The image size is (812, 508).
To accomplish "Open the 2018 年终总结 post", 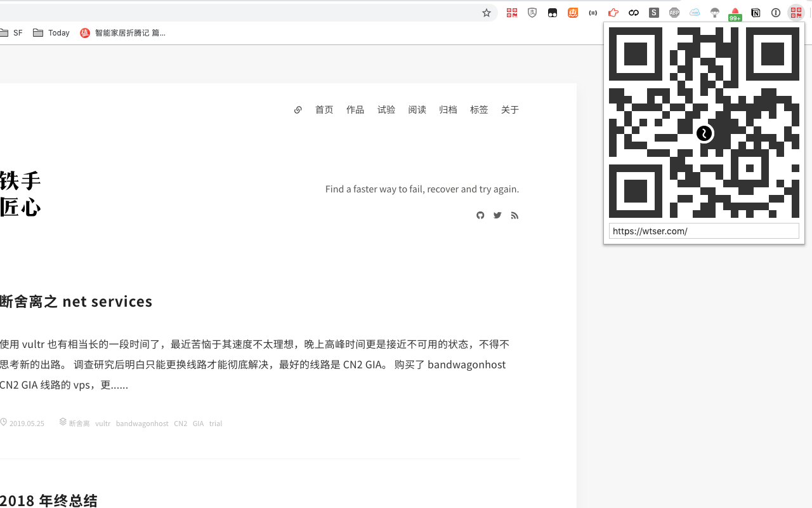I will click(x=49, y=500).
